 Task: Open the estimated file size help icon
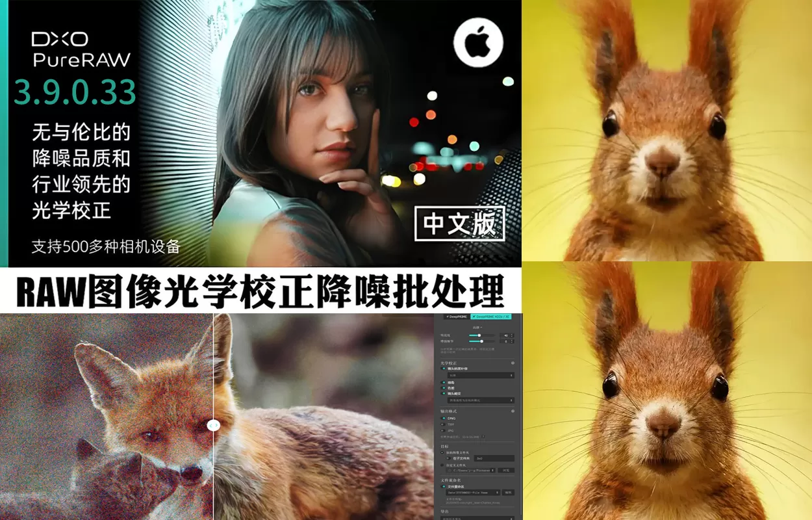pyautogui.click(x=483, y=437)
